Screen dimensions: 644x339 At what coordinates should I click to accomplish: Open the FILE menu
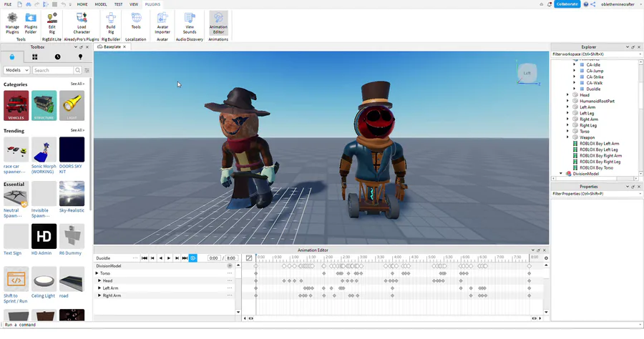(x=8, y=4)
